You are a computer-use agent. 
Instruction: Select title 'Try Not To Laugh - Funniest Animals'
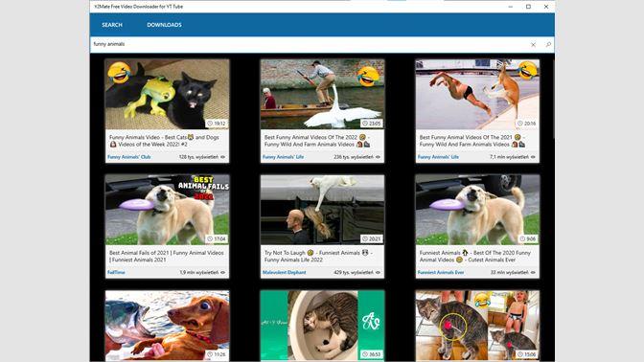click(318, 256)
